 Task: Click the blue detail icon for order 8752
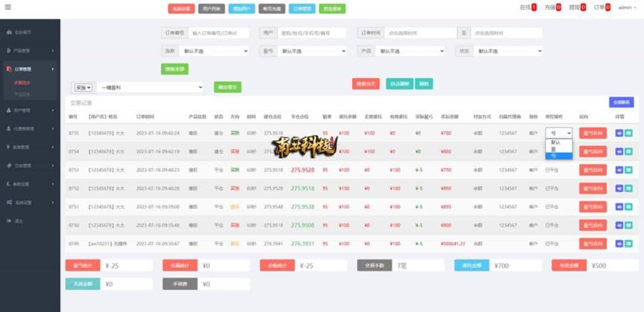click(619, 188)
